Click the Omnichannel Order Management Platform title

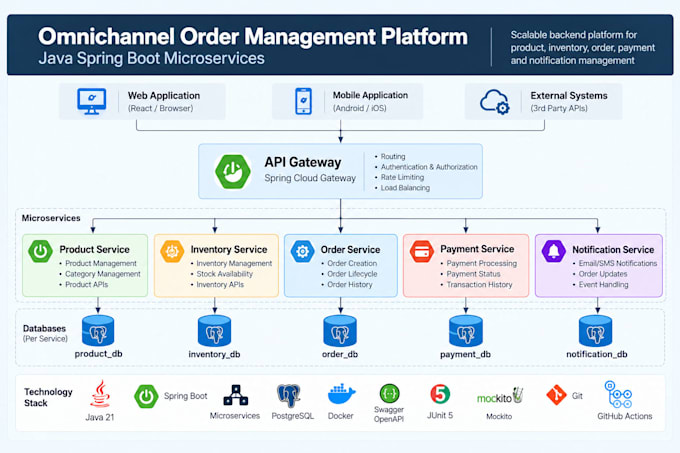253,36
